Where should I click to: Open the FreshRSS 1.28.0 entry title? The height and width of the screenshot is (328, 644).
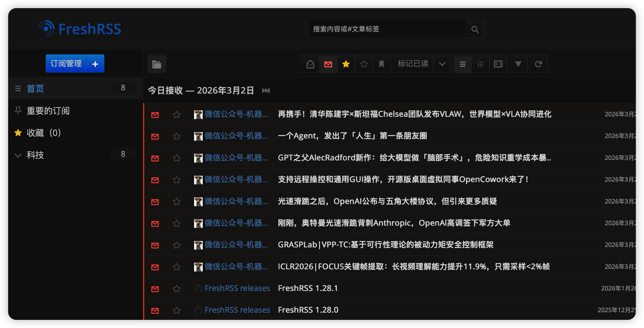click(x=308, y=310)
